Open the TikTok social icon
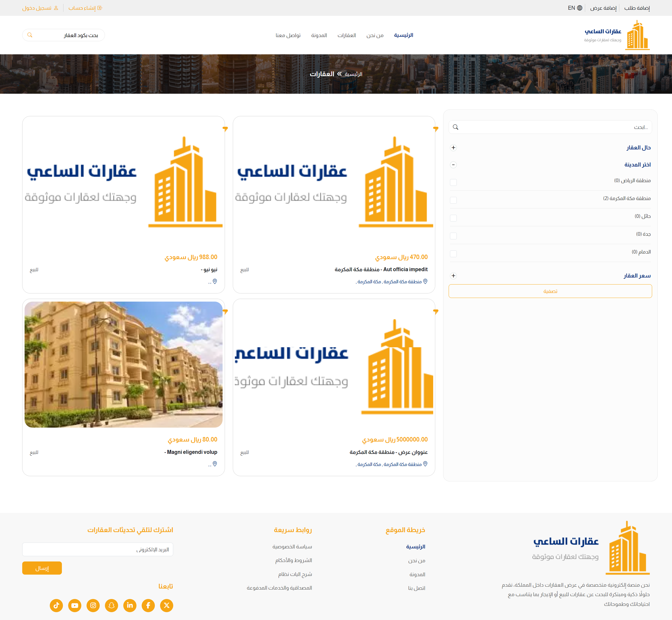This screenshot has width=672, height=620. pyautogui.click(x=56, y=605)
